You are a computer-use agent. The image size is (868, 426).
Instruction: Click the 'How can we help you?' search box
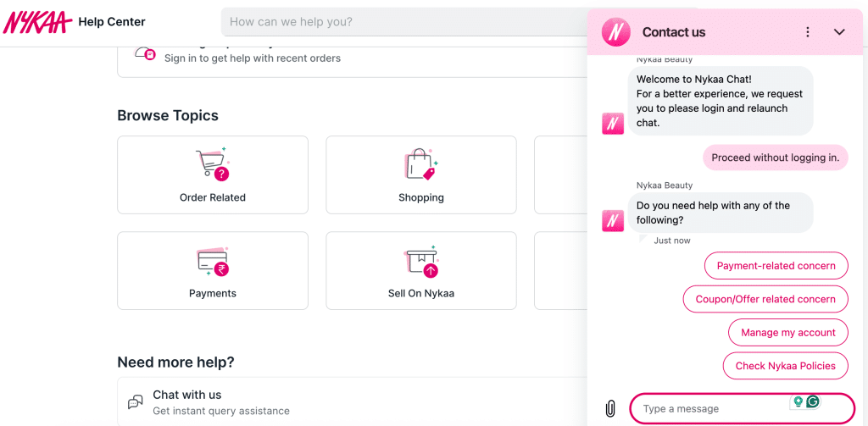pyautogui.click(x=404, y=22)
